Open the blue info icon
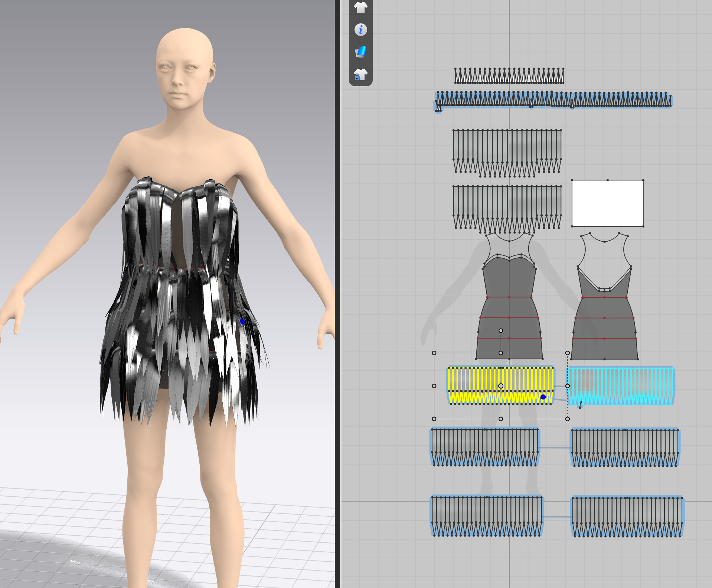Image resolution: width=712 pixels, height=588 pixels. click(360, 30)
